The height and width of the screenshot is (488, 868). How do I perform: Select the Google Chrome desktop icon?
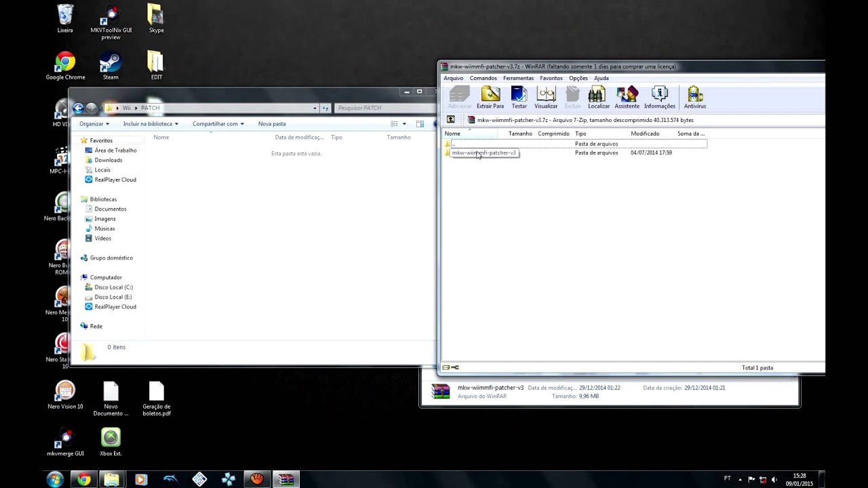tap(65, 66)
